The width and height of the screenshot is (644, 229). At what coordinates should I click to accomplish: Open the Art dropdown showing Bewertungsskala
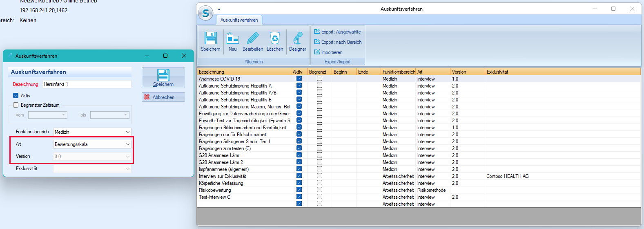[127, 144]
